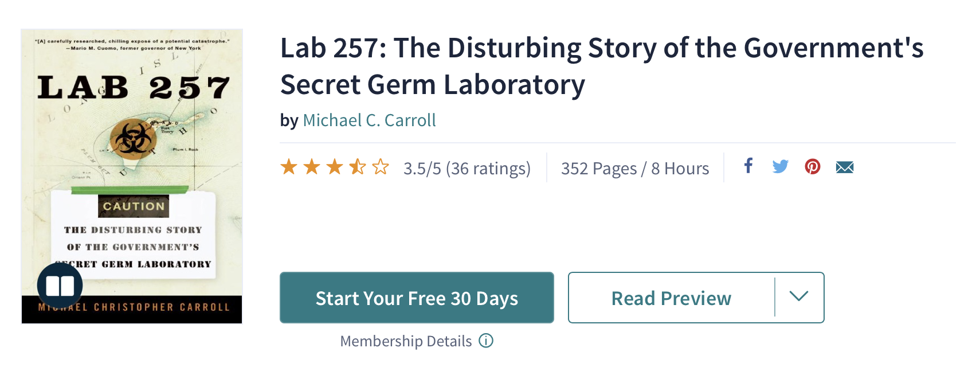Pin book to Pinterest
This screenshot has height=375, width=980.
812,167
